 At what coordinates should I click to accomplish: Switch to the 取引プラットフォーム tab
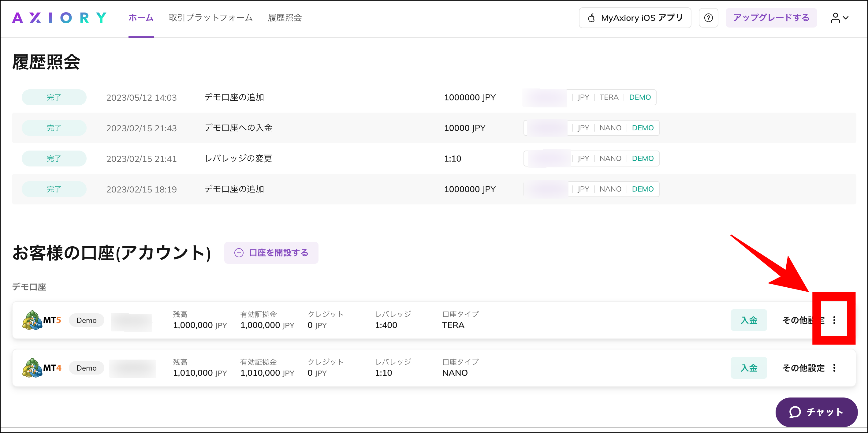[210, 17]
